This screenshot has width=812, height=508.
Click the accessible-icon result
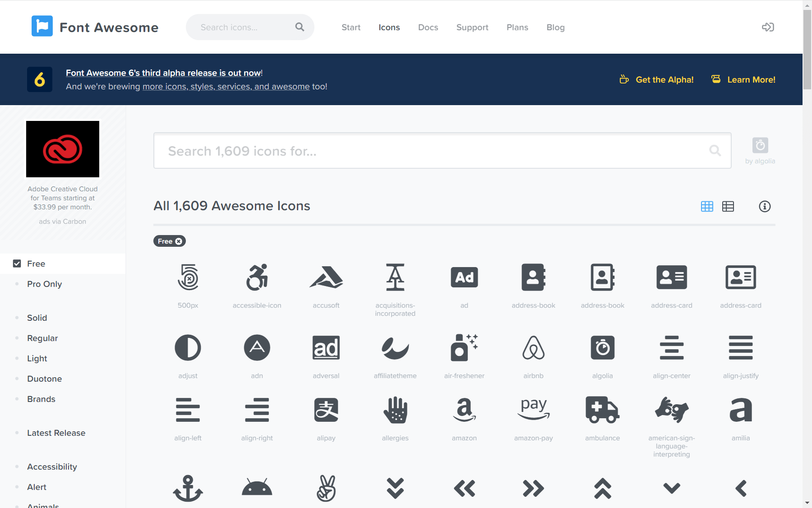[x=257, y=277]
